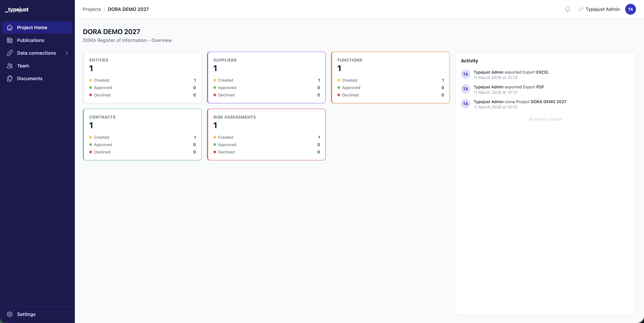Select the Team menu item
644x323 pixels.
23,66
